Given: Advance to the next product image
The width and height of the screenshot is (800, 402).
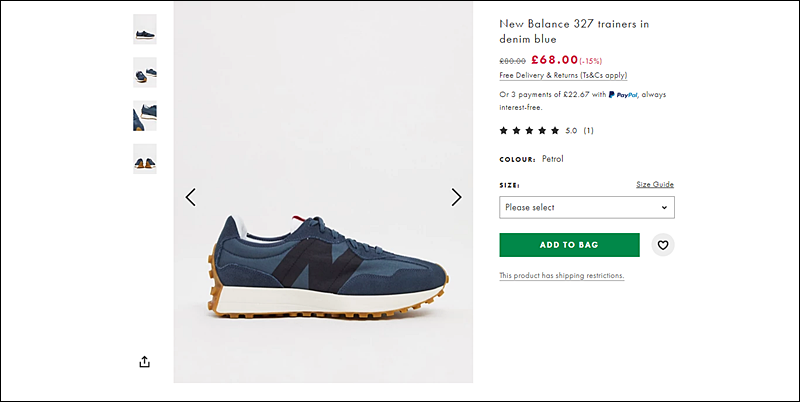Looking at the screenshot, I should (456, 197).
